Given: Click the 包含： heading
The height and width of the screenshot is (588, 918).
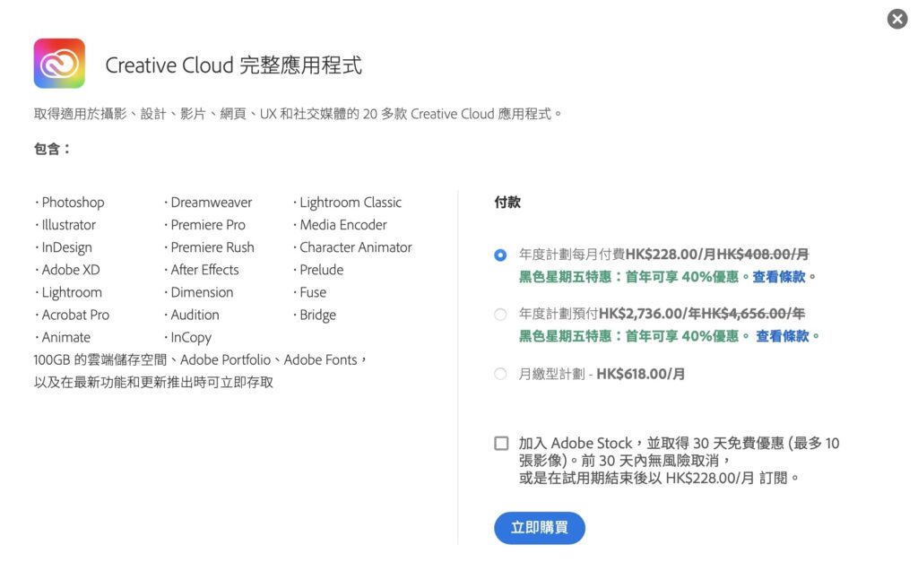Looking at the screenshot, I should (x=51, y=150).
